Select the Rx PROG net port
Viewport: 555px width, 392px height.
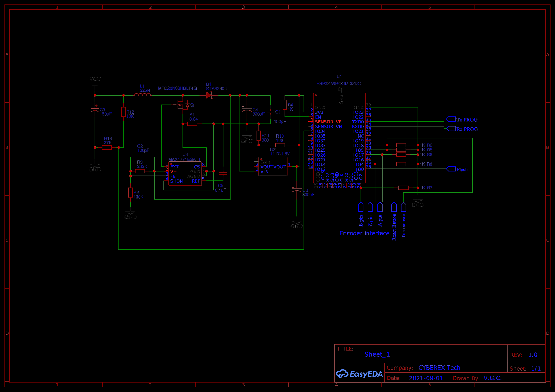coord(451,129)
